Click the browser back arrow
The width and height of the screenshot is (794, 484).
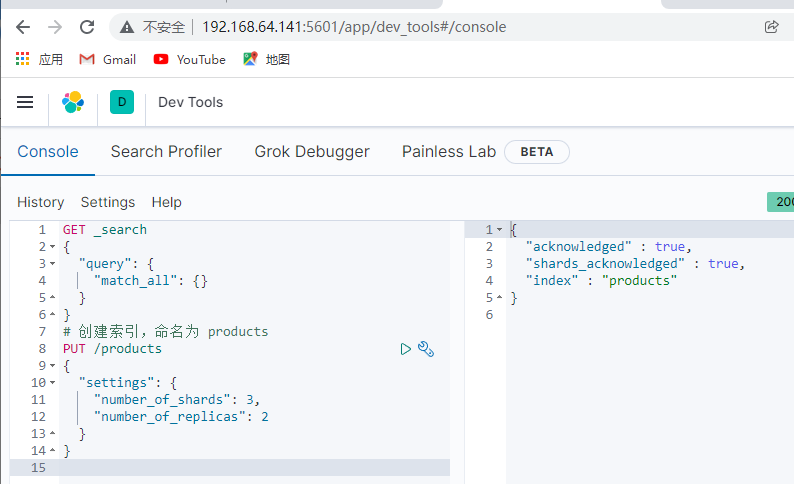coord(23,27)
